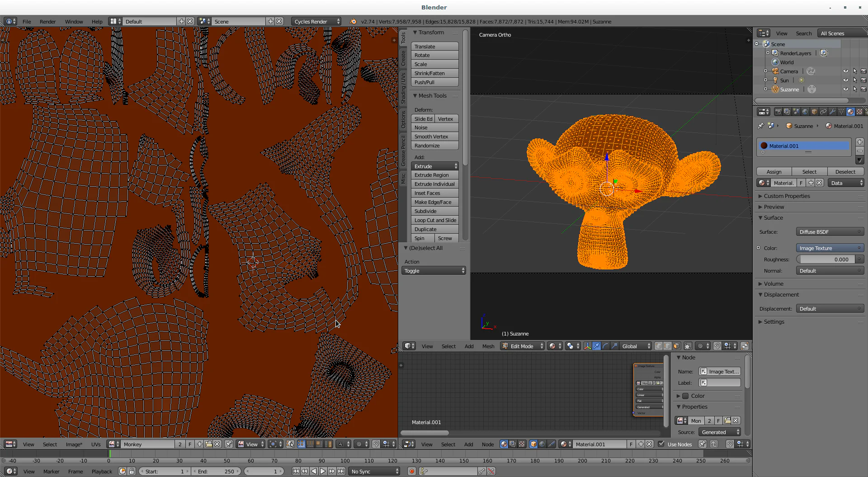Click the Deselect material button
The image size is (868, 477).
pos(845,171)
